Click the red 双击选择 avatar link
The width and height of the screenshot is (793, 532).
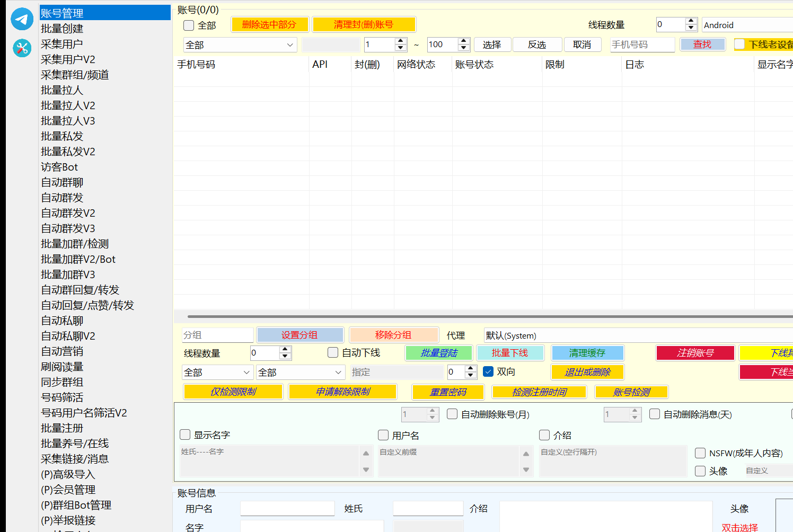coord(740,528)
